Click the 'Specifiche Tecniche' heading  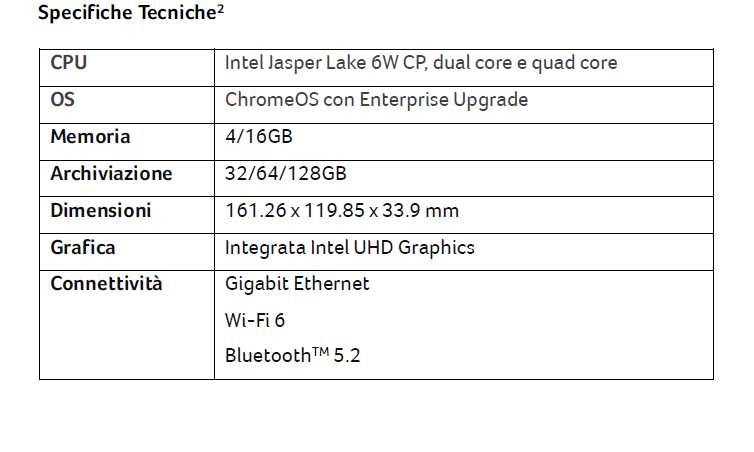[x=125, y=14]
